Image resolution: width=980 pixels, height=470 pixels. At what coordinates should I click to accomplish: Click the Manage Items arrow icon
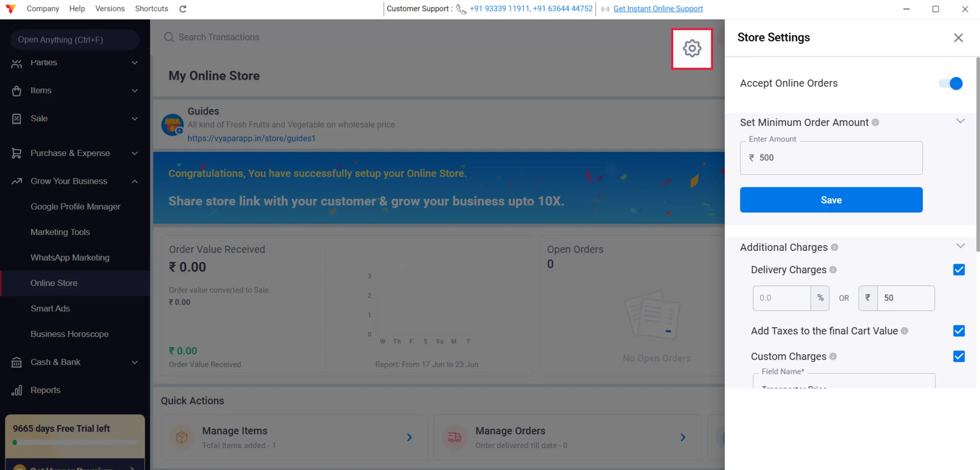pyautogui.click(x=409, y=437)
